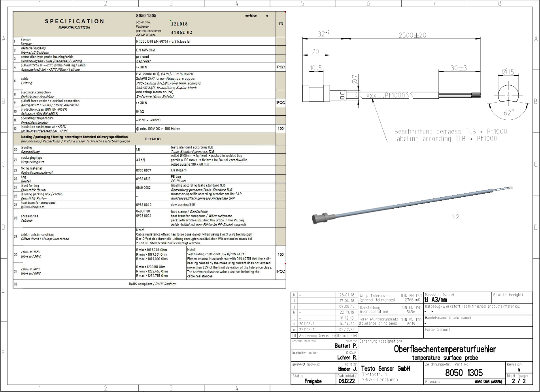Select the Ø15 diameter dimension
The image size is (540, 392).
coord(508,72)
